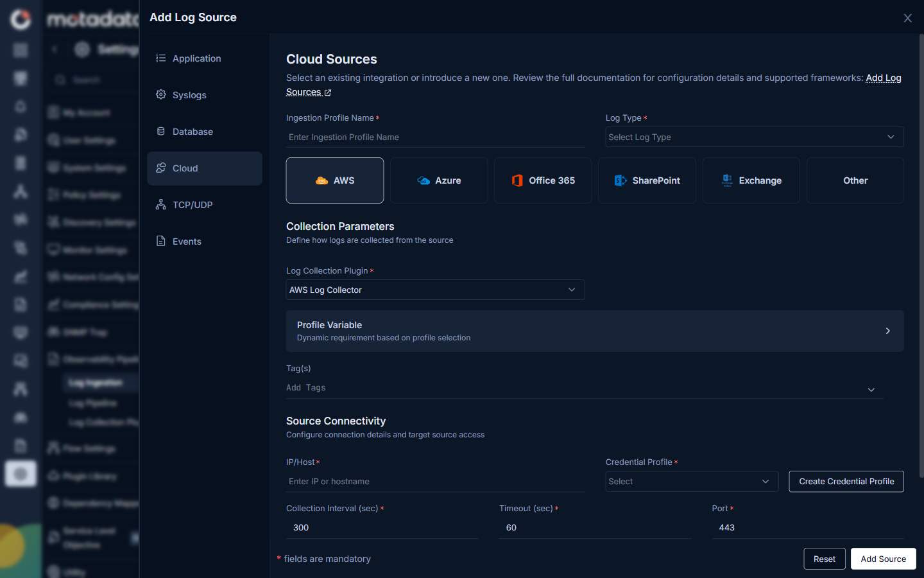
Task: Go to the TCP/UDP section
Action: point(204,205)
